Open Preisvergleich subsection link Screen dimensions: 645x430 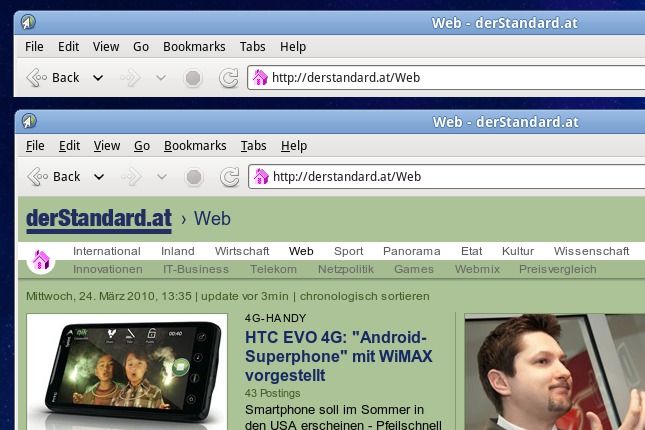coord(558,270)
